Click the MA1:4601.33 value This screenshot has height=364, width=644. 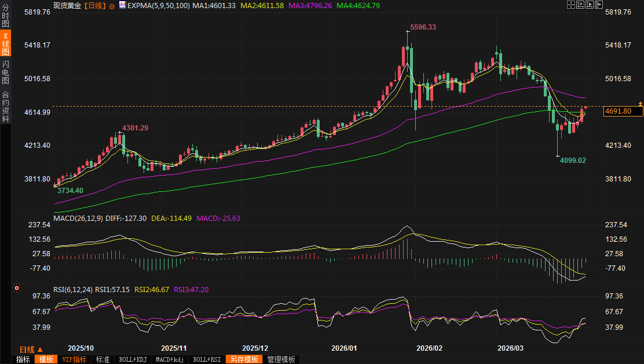214,6
